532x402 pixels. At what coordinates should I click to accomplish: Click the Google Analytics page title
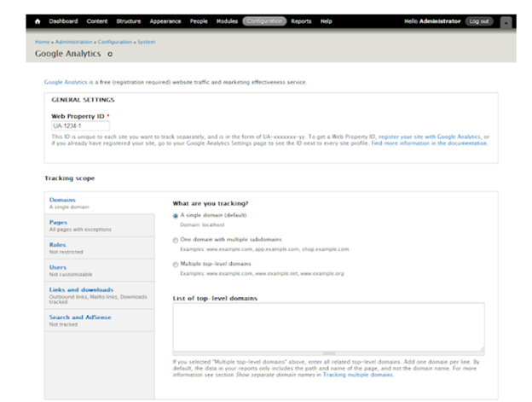click(x=68, y=54)
